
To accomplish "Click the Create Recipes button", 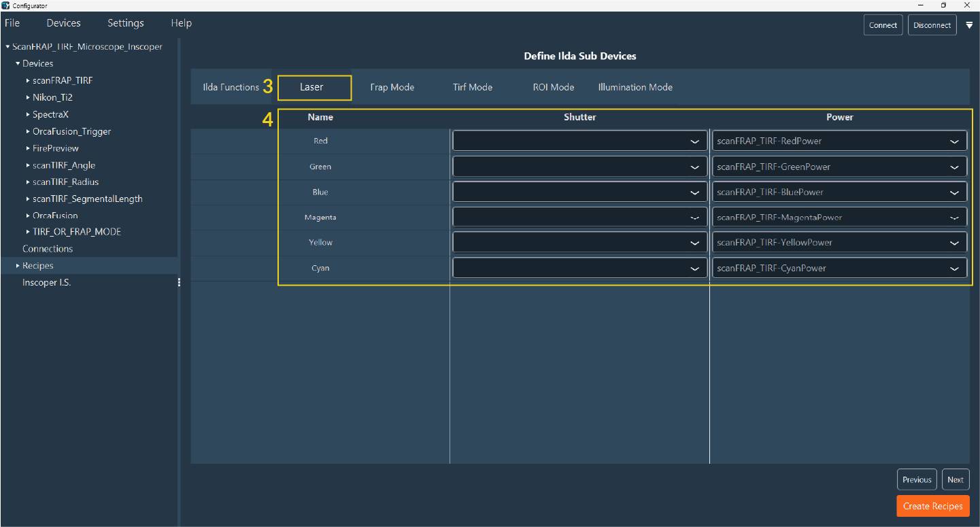I will tap(932, 506).
